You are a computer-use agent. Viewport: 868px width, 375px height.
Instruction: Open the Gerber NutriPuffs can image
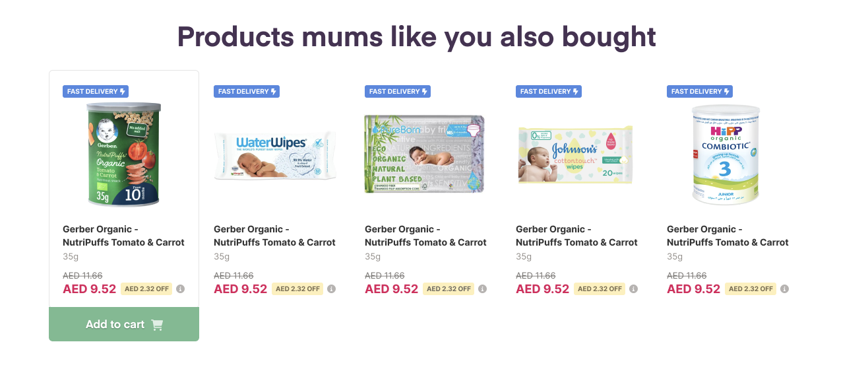[x=124, y=153]
